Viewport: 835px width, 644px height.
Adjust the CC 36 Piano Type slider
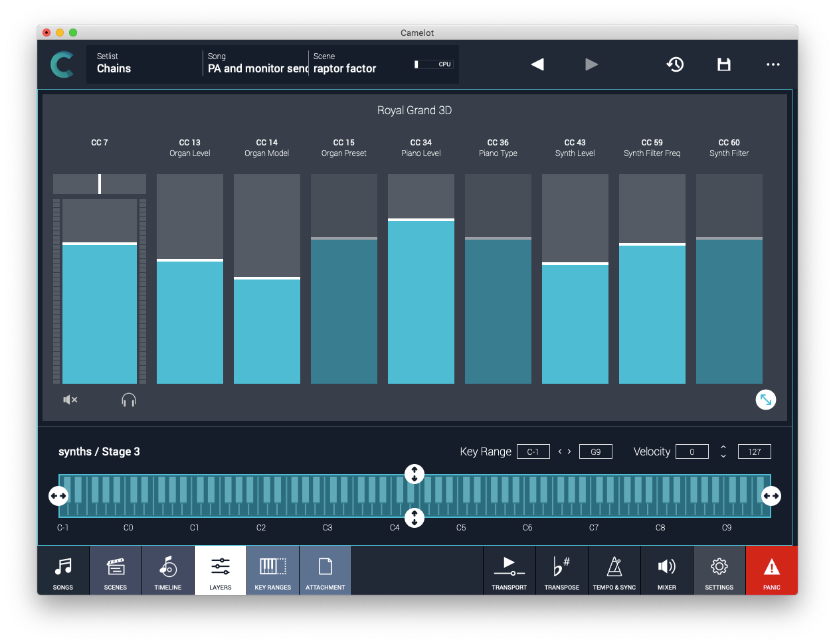[498, 279]
